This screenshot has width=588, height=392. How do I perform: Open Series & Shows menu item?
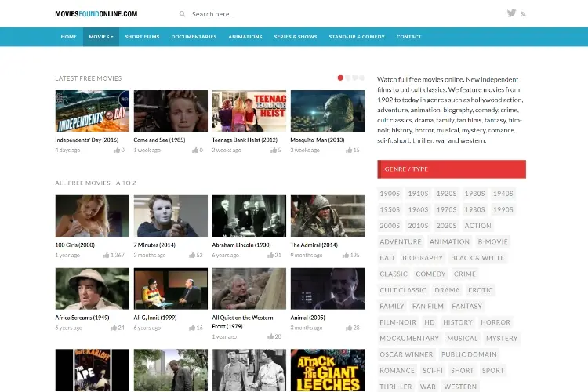pos(296,37)
